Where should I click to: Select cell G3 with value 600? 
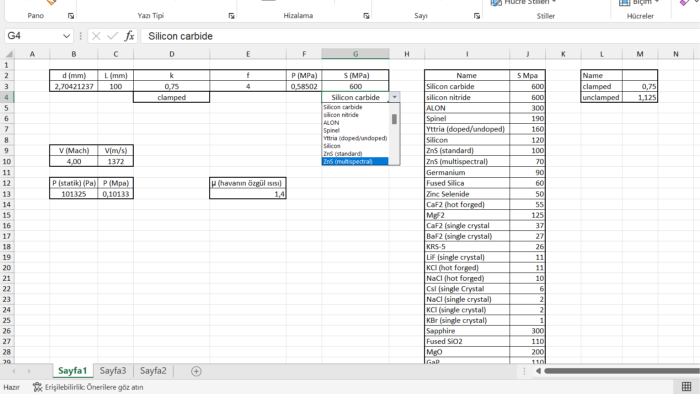(355, 87)
